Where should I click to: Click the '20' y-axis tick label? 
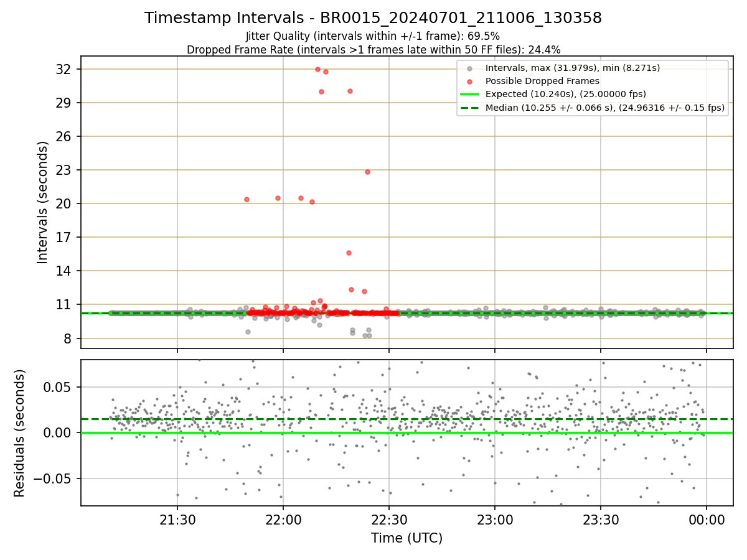tap(65, 203)
